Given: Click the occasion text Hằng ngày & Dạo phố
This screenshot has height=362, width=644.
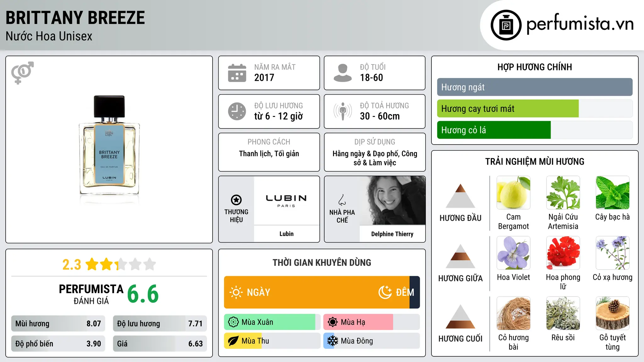Looking at the screenshot, I should tap(367, 154).
